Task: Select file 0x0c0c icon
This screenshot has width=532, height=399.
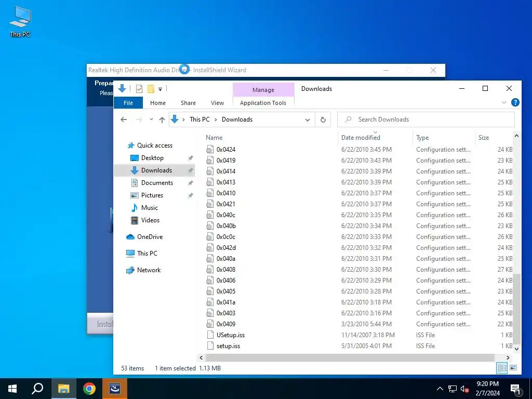Action: [210, 237]
